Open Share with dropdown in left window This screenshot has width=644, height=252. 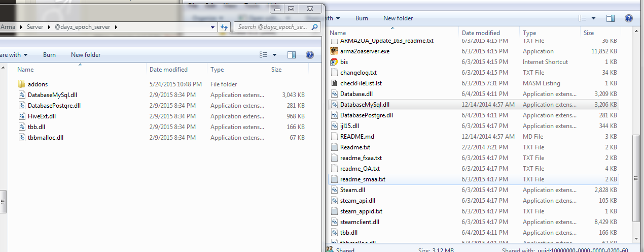tap(14, 55)
